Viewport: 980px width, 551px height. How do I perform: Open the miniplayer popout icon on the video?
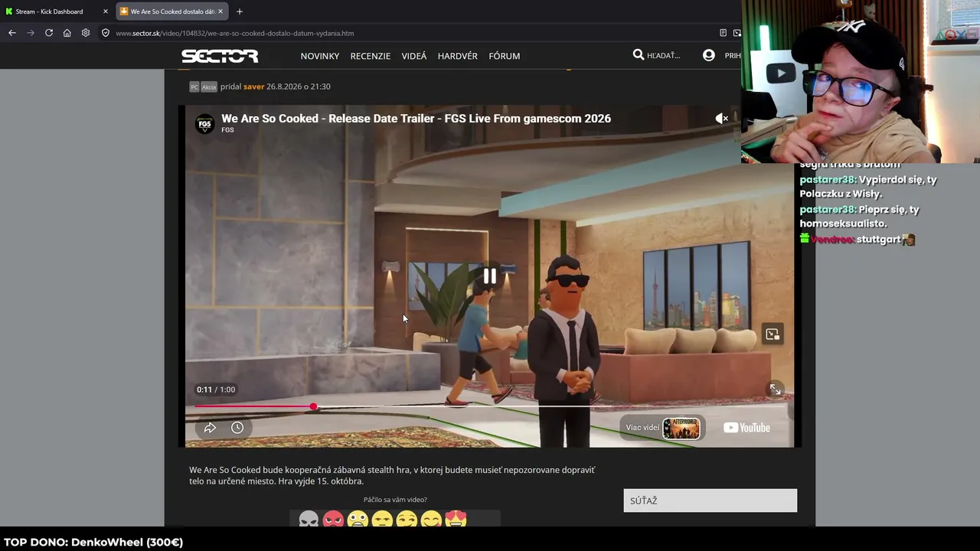pos(773,334)
